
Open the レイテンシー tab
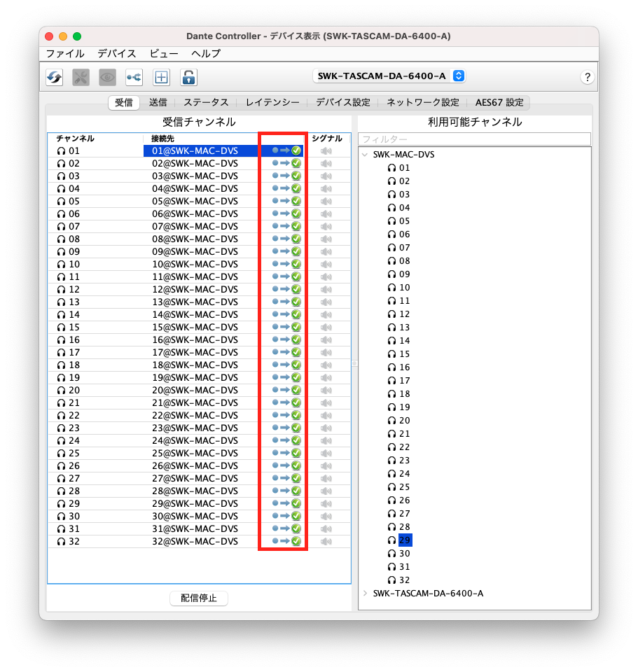tap(272, 102)
